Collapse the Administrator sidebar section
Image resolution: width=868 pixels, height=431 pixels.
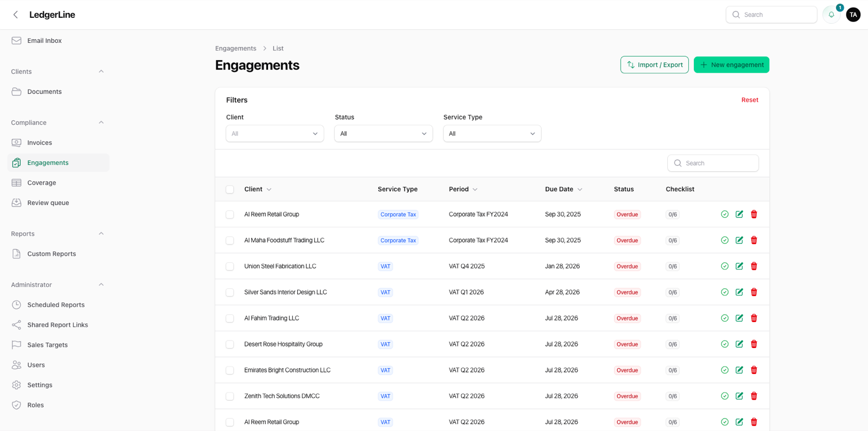click(101, 285)
